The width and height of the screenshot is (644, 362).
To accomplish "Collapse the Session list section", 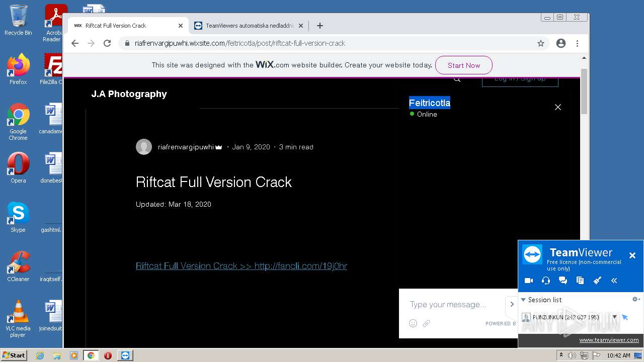I will pyautogui.click(x=523, y=300).
